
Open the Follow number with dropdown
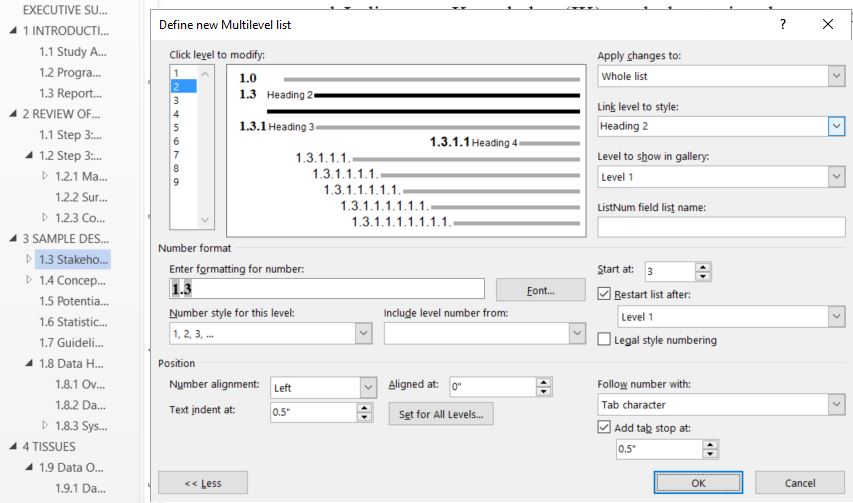click(x=836, y=405)
